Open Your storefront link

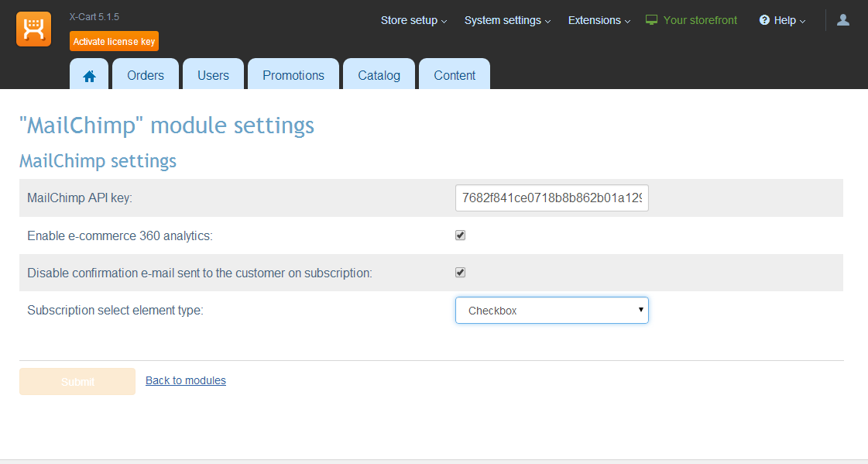click(x=700, y=20)
